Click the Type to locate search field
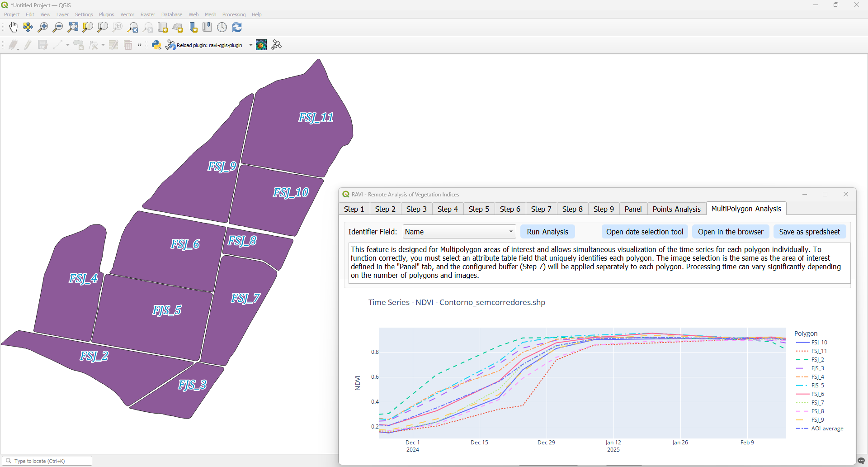 [47, 461]
